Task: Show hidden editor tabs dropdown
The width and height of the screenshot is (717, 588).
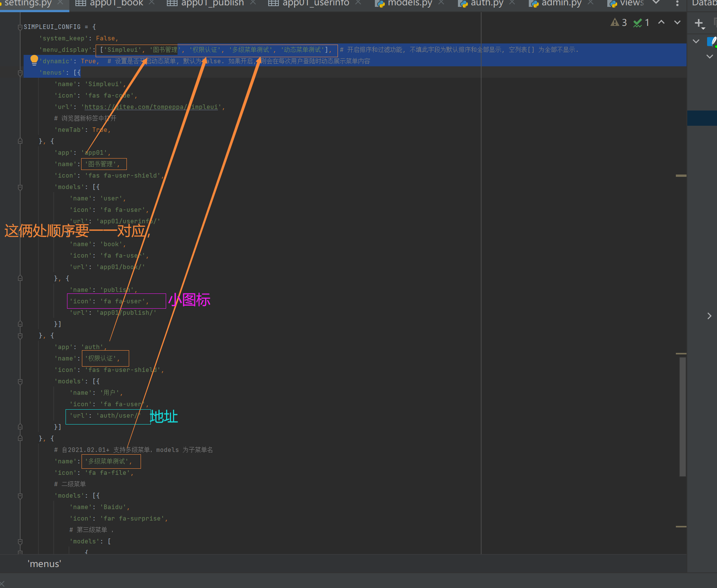Action: tap(656, 3)
